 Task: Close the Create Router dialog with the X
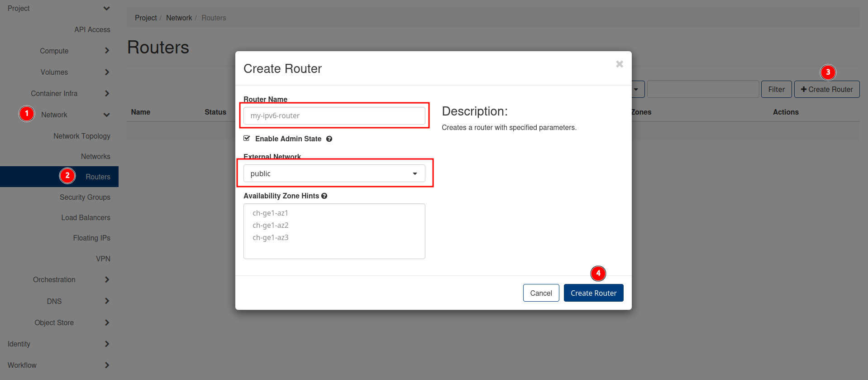(x=619, y=64)
